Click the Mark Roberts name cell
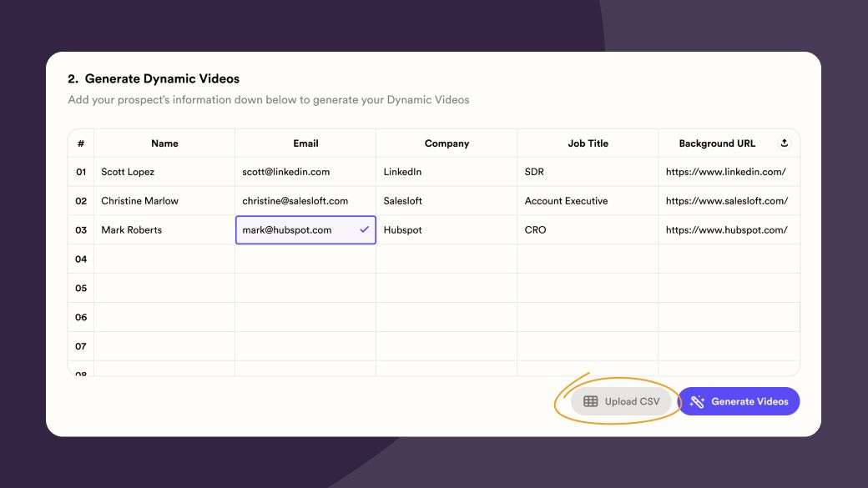 pos(164,229)
